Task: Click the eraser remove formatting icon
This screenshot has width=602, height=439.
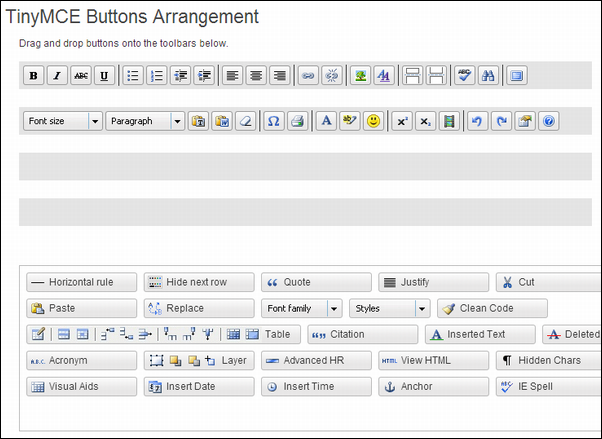Action: (x=245, y=121)
